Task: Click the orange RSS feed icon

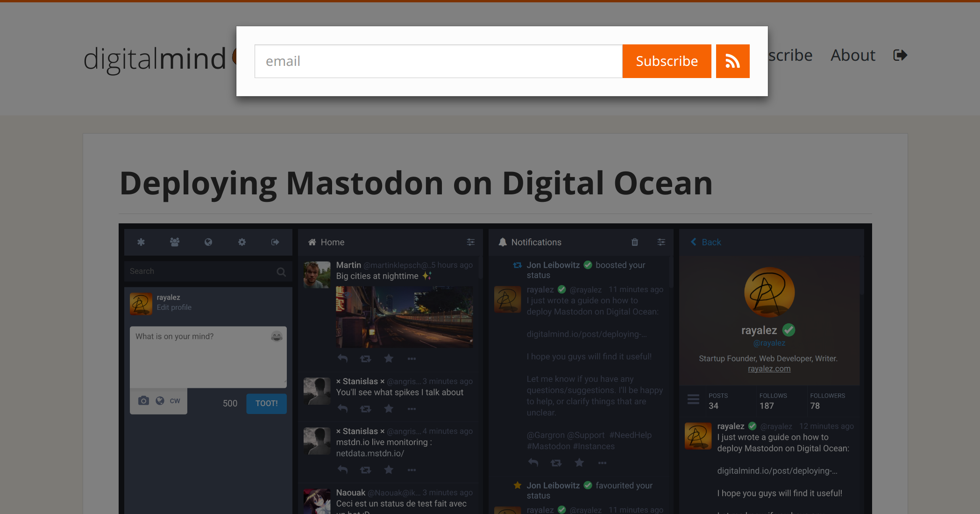Action: tap(732, 61)
